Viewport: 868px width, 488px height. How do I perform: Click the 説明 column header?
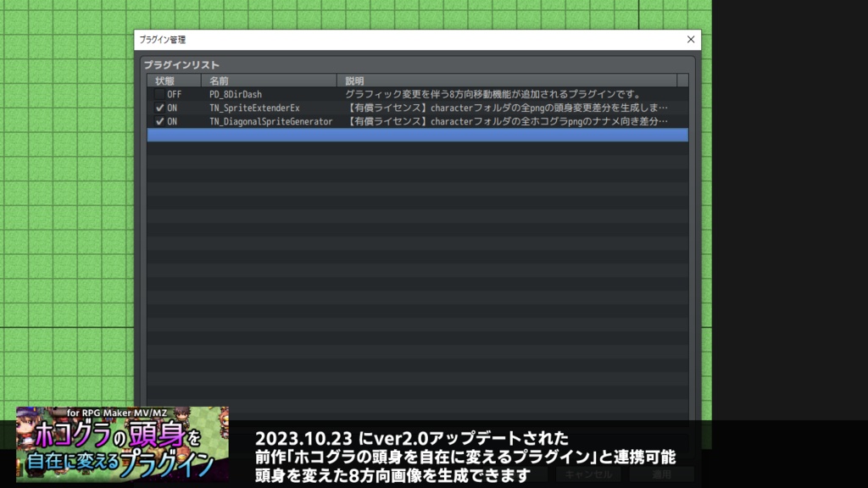(x=356, y=80)
